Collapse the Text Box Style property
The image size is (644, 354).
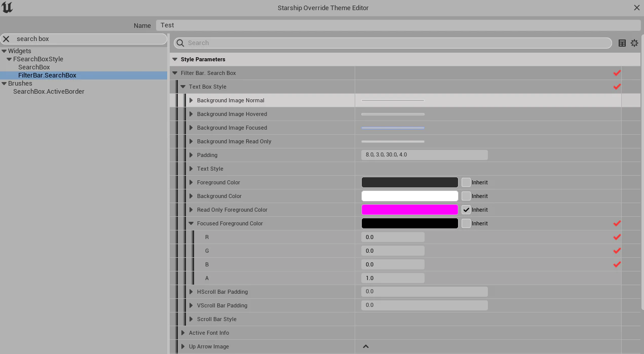click(x=183, y=87)
